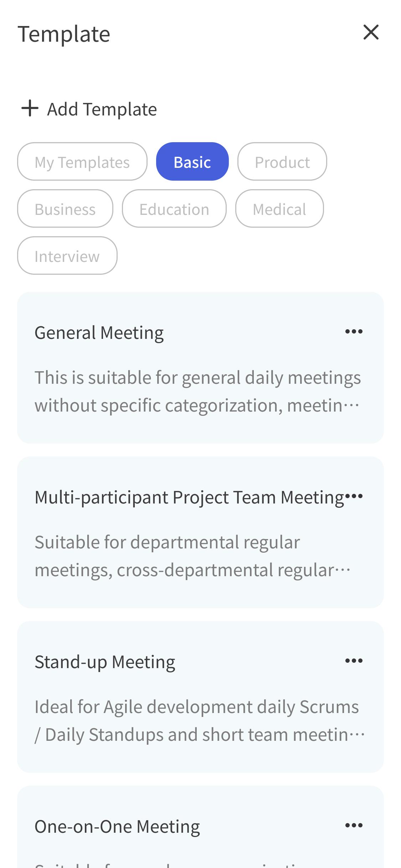The width and height of the screenshot is (401, 868).
Task: Select the One-on-One Meeting template title
Action: [x=117, y=827]
